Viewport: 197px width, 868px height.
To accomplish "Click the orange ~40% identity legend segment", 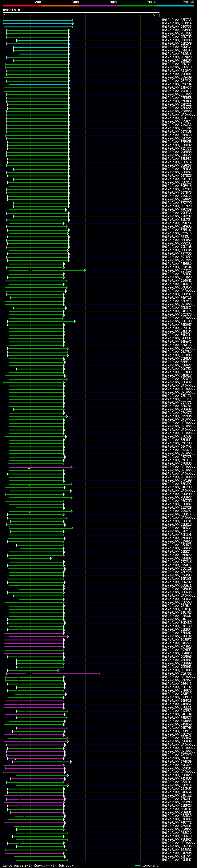I will (x=60, y=6).
